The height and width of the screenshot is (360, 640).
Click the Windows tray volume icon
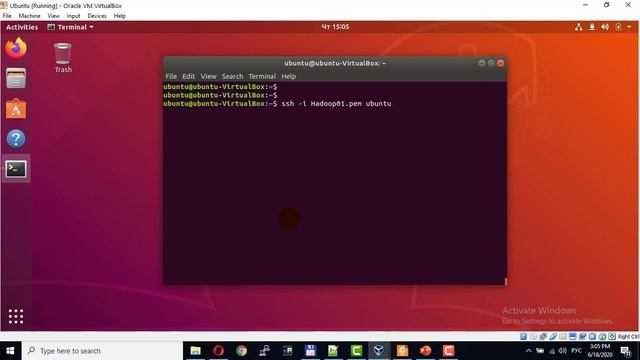click(562, 351)
